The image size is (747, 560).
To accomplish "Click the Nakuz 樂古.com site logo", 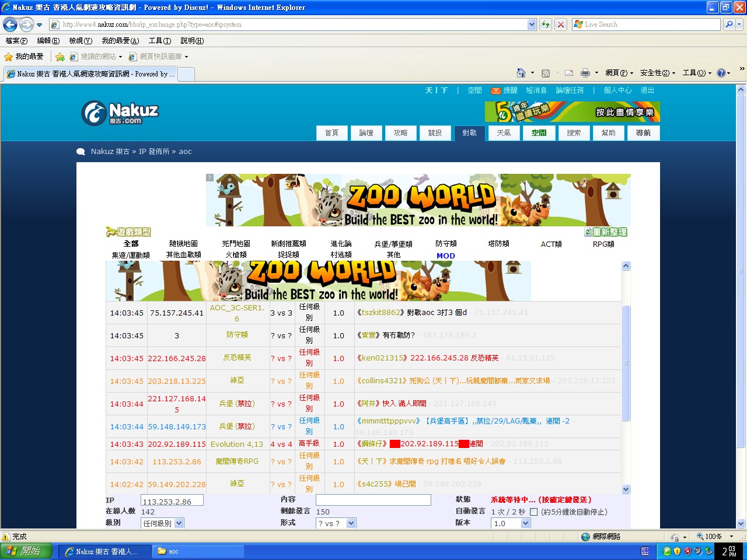I will pos(120,113).
